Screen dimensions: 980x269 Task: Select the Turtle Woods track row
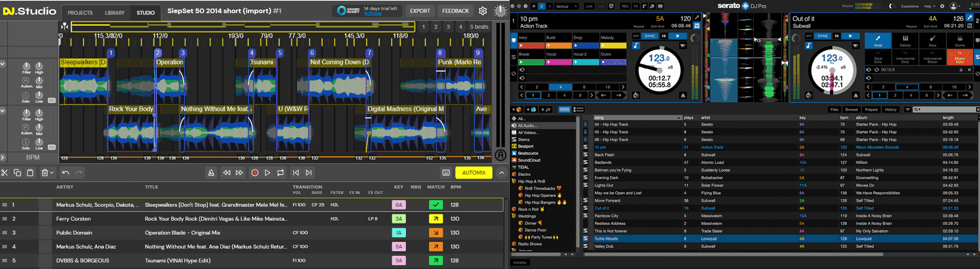point(606,239)
